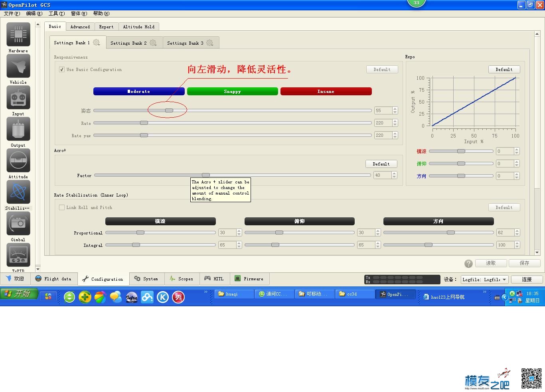The height and width of the screenshot is (392, 545).
Task: Enable Link Roll and Pitch checkbox
Action: [x=62, y=207]
